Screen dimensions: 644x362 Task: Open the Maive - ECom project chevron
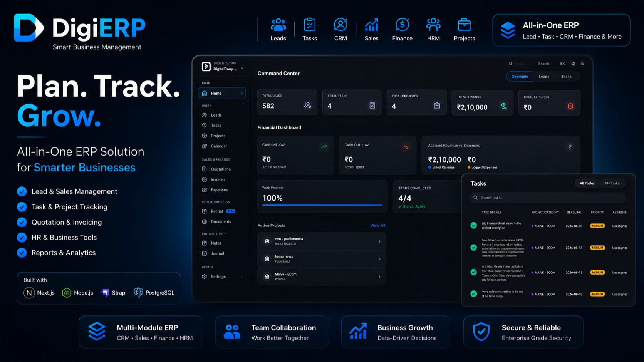coord(379,277)
